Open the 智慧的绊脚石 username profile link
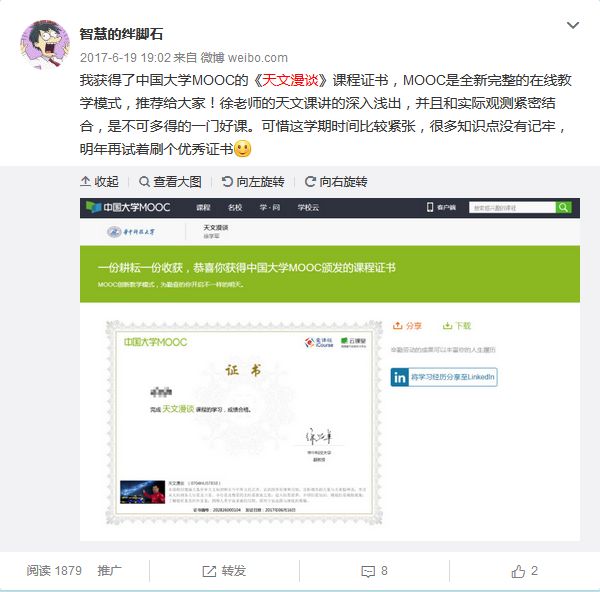This screenshot has width=600, height=592. [121, 34]
